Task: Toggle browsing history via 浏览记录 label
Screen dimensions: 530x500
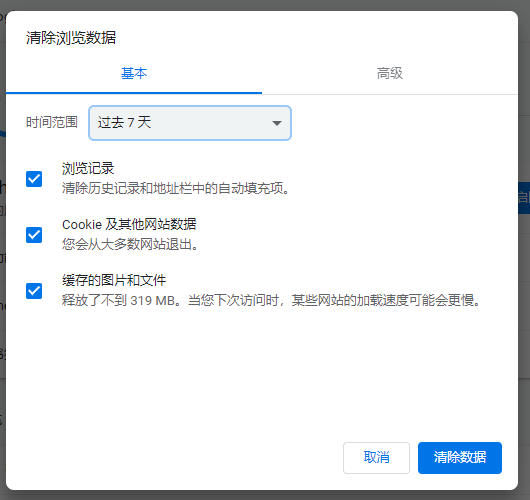Action: coord(88,168)
